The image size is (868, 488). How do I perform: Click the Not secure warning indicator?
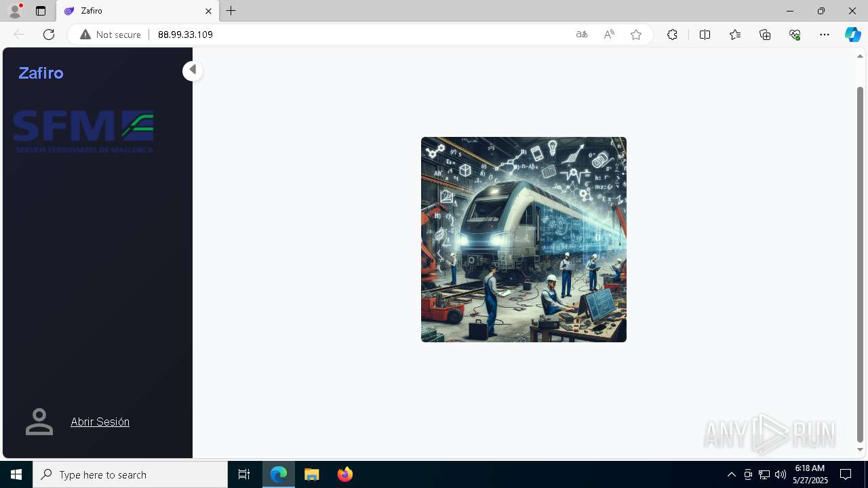(x=111, y=35)
